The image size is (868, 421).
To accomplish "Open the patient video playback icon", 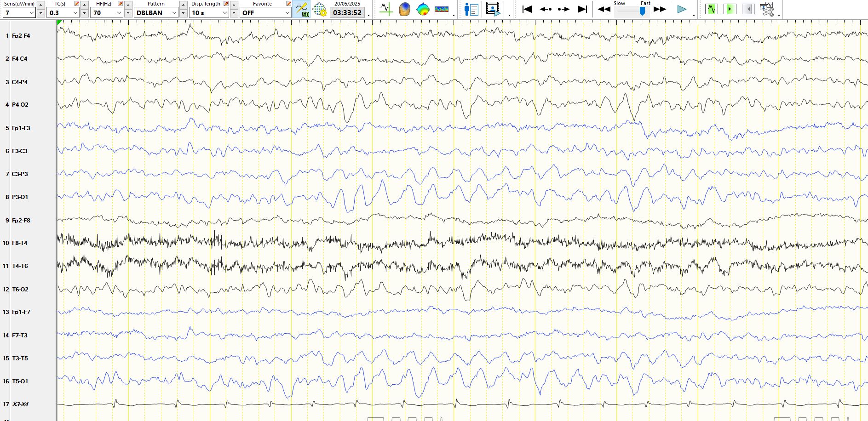I will (493, 9).
